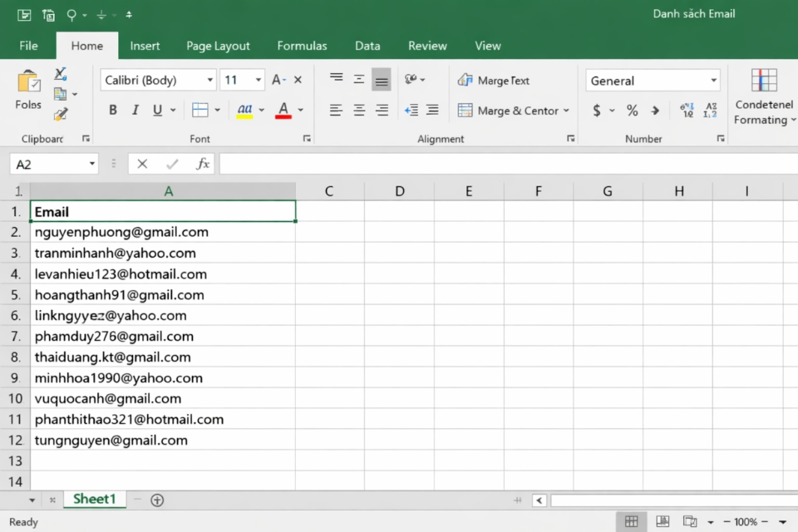Toggle center alignment for the selected cell

pyautogui.click(x=358, y=109)
